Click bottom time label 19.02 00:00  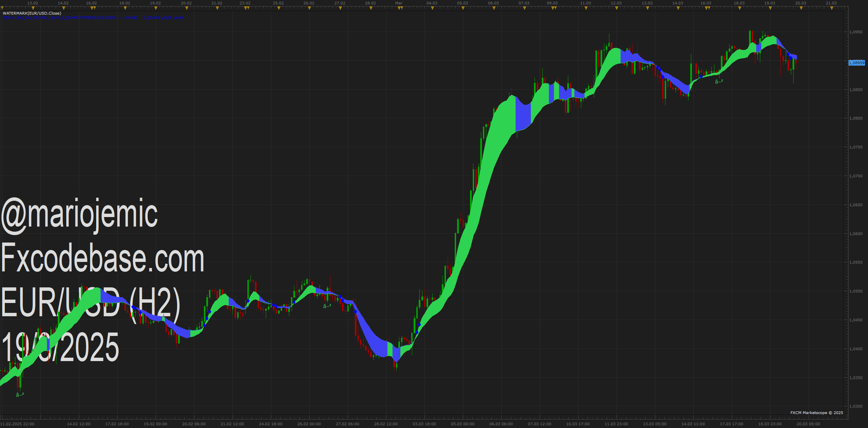155,424
